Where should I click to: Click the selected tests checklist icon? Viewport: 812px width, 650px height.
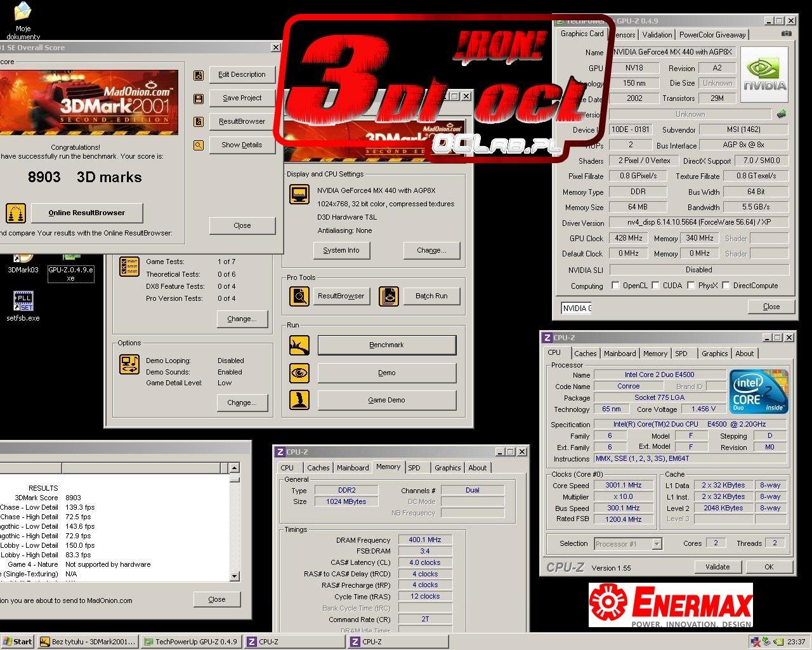[129, 266]
